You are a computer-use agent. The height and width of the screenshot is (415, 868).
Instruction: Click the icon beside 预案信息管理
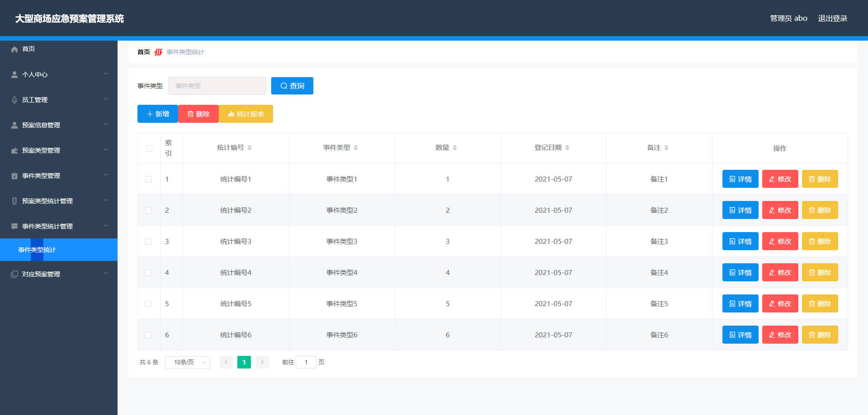14,125
